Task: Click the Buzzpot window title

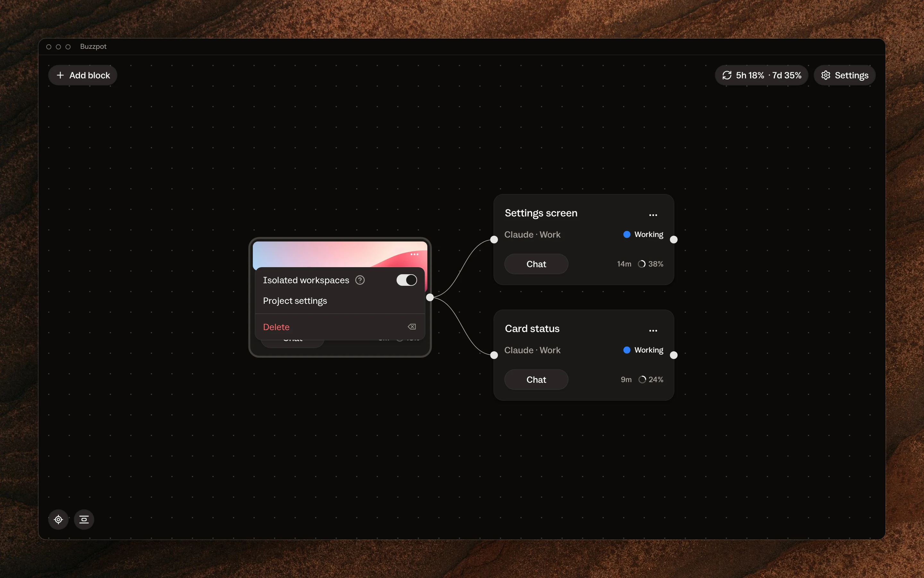Action: 93,47
